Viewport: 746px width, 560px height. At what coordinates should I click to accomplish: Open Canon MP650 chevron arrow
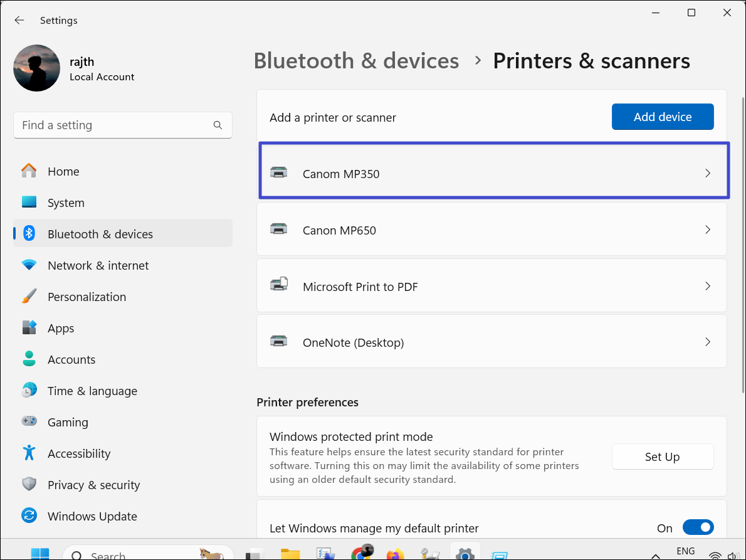(707, 230)
